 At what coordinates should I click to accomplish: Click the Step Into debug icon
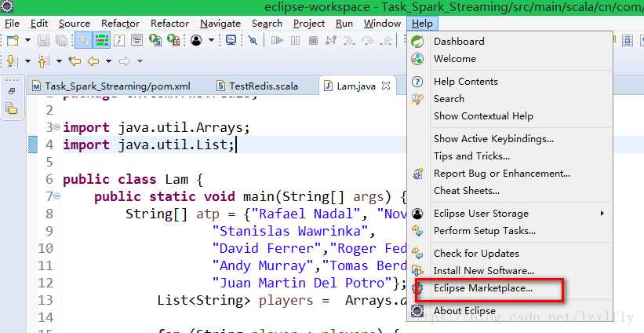(x=349, y=40)
